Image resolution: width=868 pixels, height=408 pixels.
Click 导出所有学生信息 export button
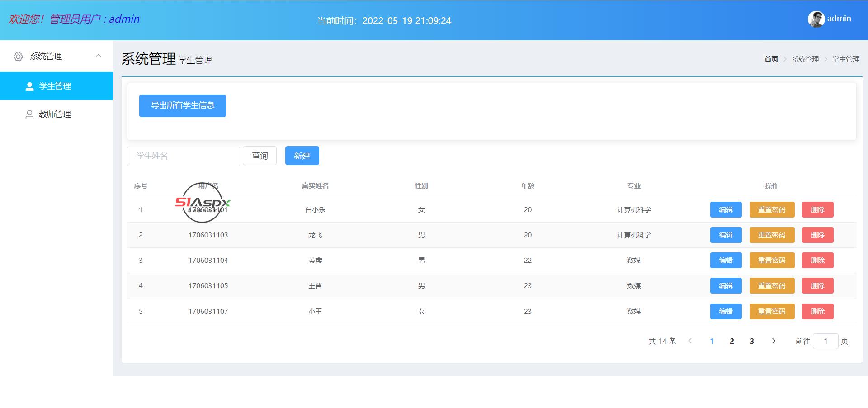tap(182, 106)
